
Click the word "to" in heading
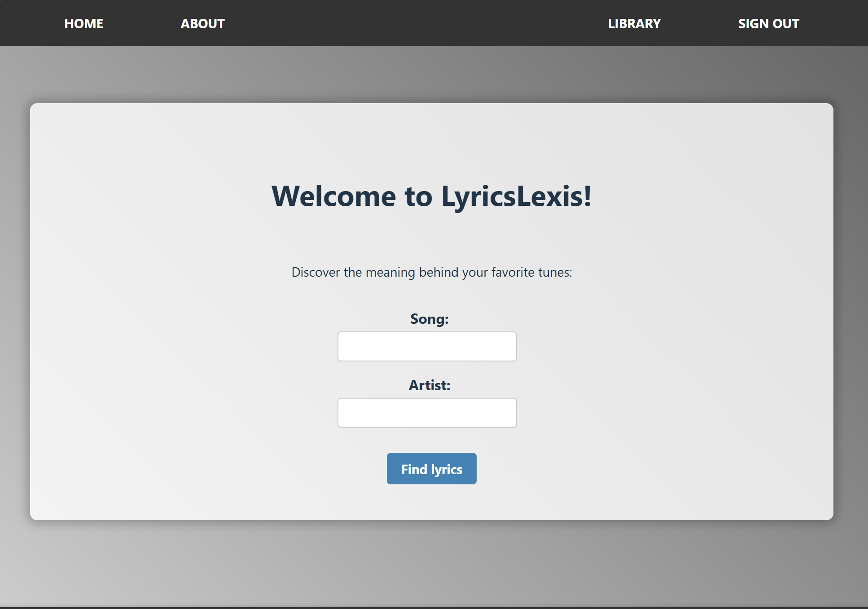tap(418, 196)
